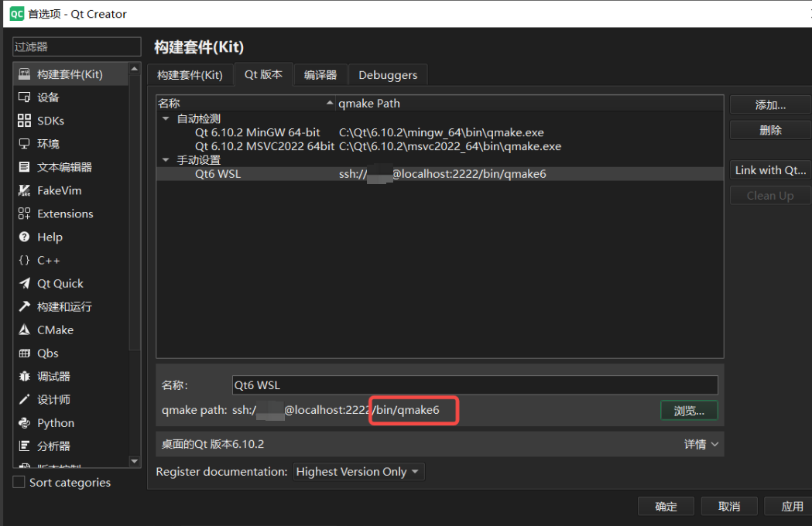Select the Qt6 WSL version row
Viewport: 812px width, 526px height.
[440, 174]
